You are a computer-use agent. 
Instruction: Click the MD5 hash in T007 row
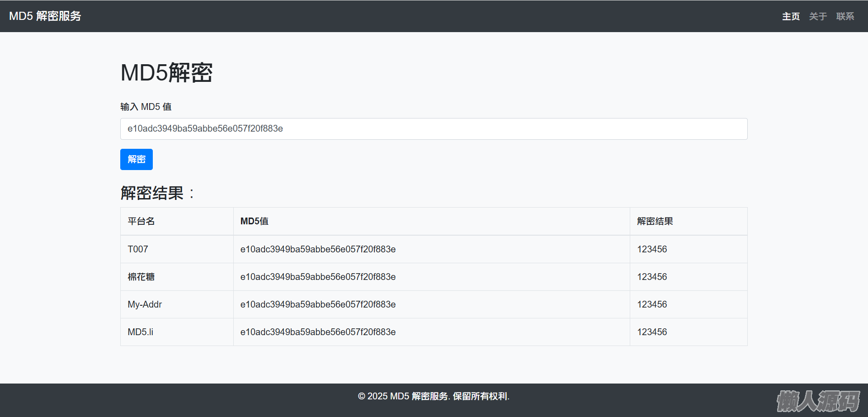coord(318,249)
